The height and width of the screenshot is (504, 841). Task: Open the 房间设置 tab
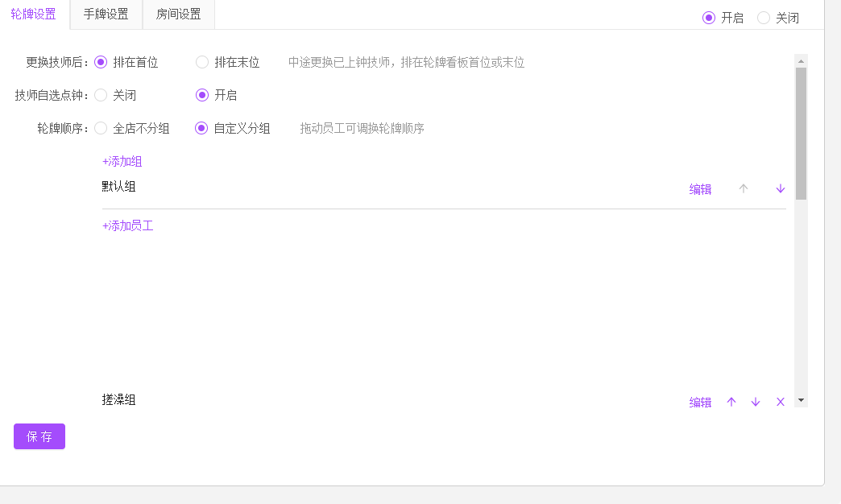[x=178, y=14]
